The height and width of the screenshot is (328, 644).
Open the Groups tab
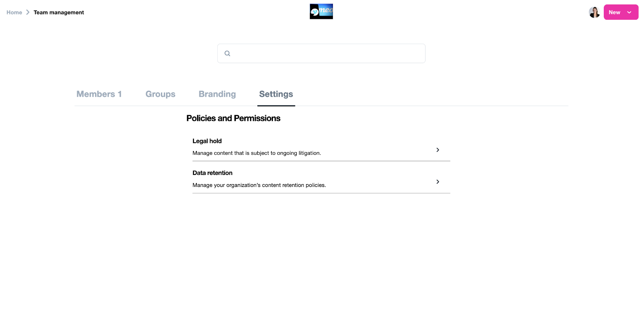click(160, 94)
